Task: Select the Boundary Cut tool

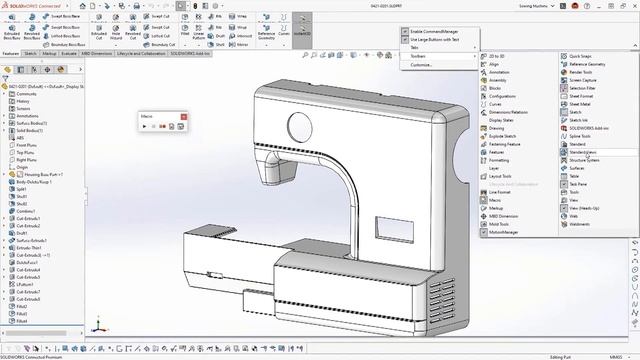Action: coord(159,44)
